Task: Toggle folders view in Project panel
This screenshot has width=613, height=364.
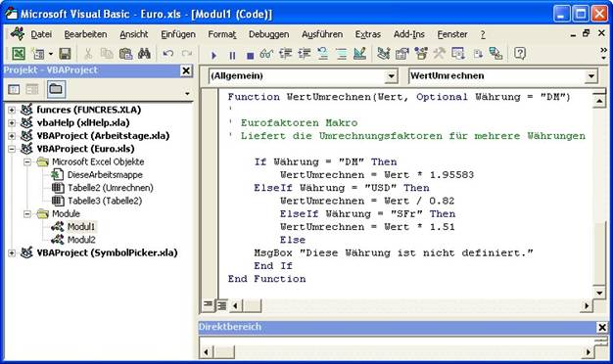Action: click(56, 89)
